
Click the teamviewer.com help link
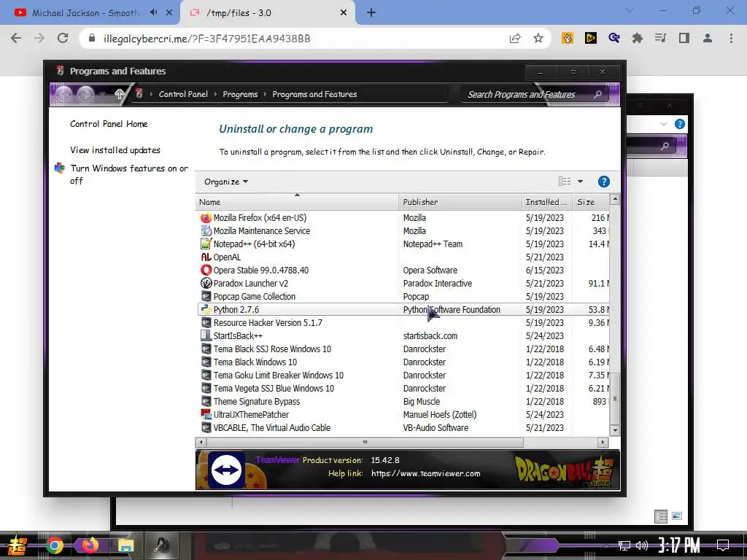(425, 473)
